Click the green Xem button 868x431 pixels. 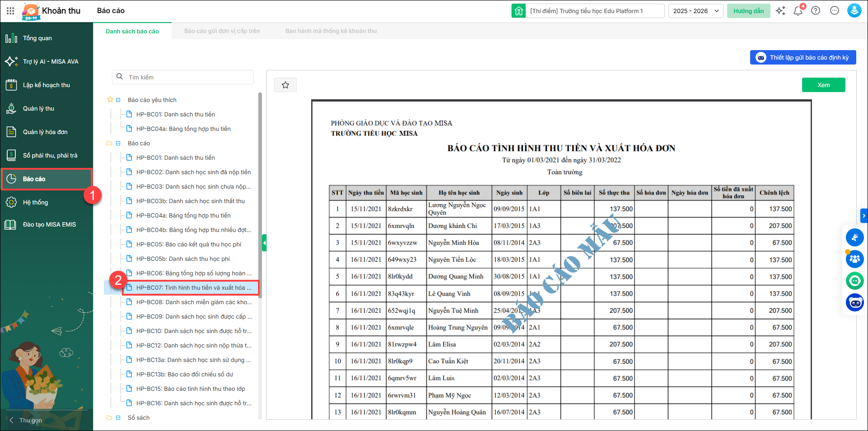[x=823, y=85]
